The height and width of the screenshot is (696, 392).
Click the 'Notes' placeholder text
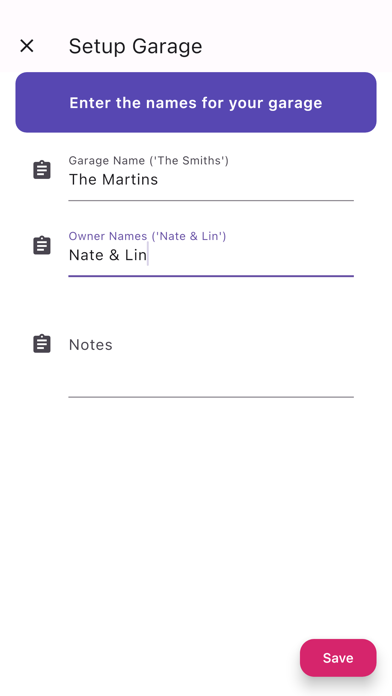[x=91, y=345]
